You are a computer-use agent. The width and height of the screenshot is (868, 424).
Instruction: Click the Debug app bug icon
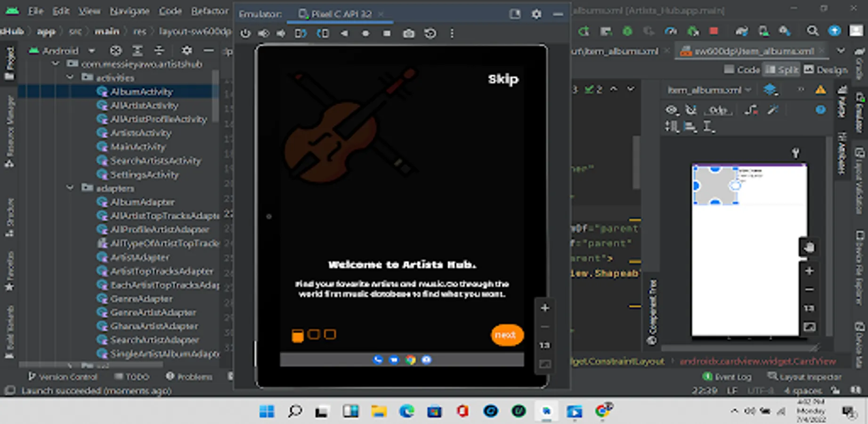(627, 31)
